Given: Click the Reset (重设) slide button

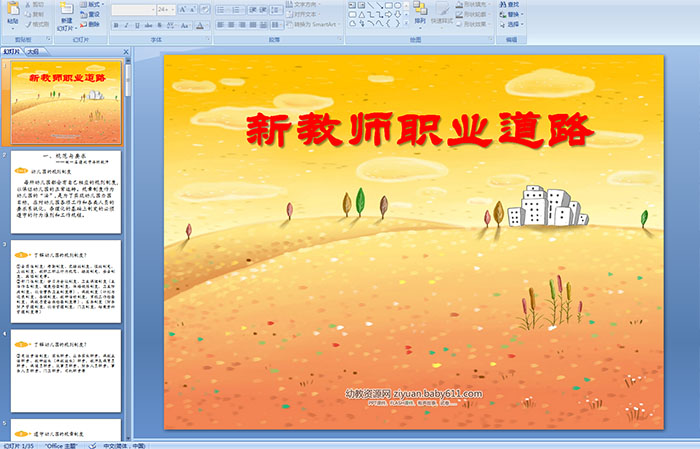Looking at the screenshot, I should pos(90,14).
